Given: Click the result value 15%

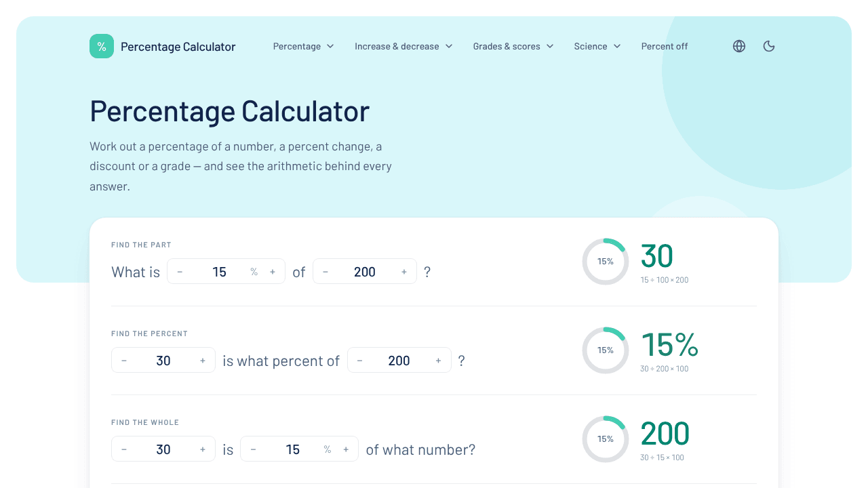Looking at the screenshot, I should click(669, 345).
